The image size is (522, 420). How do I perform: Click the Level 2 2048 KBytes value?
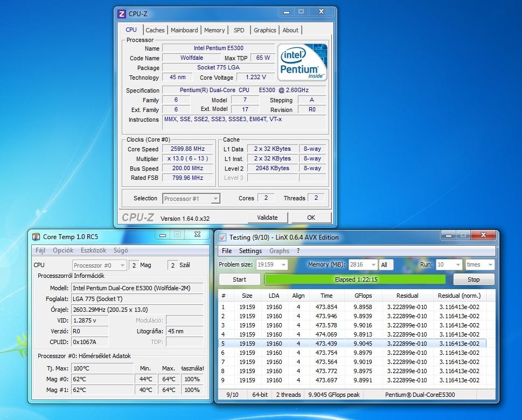[273, 168]
